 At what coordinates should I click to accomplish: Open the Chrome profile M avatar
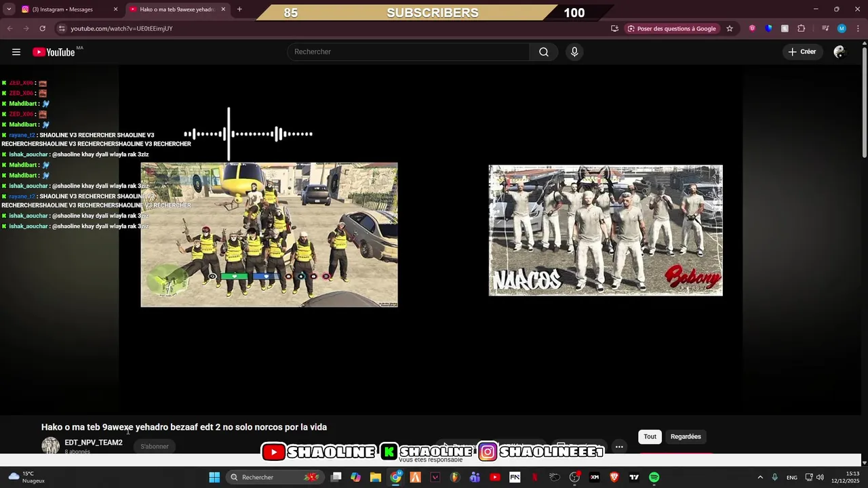point(842,28)
